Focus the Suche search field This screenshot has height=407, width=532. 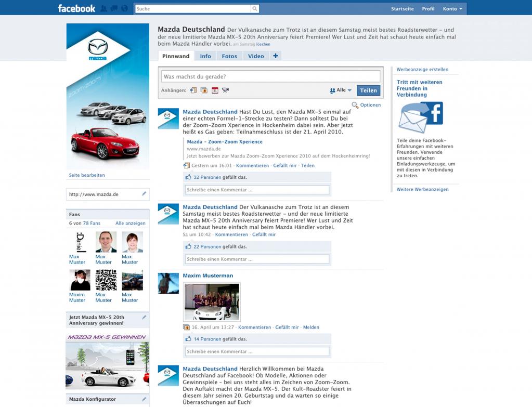click(193, 9)
